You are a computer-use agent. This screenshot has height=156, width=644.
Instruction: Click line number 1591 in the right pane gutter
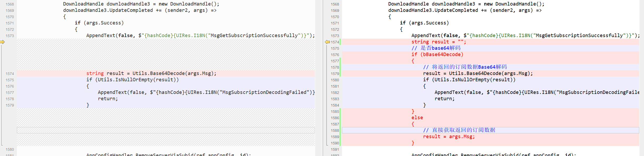pyautogui.click(x=335, y=149)
